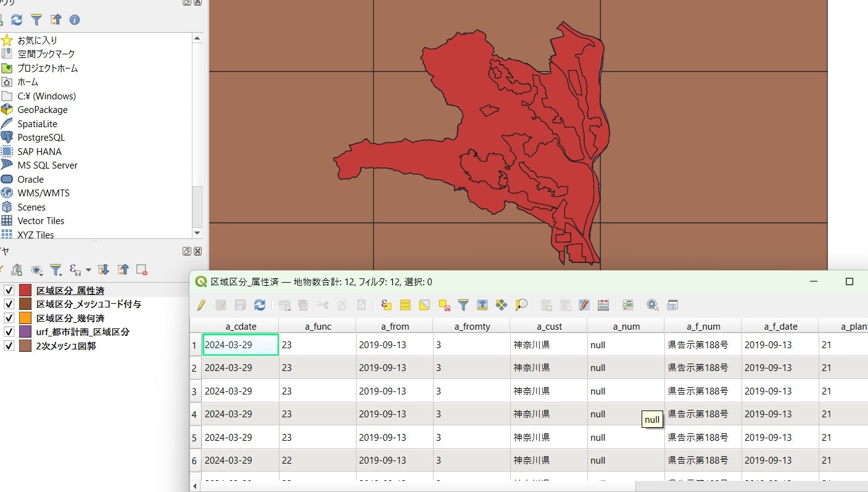Select XYZ Tiles in the browser

[35, 235]
